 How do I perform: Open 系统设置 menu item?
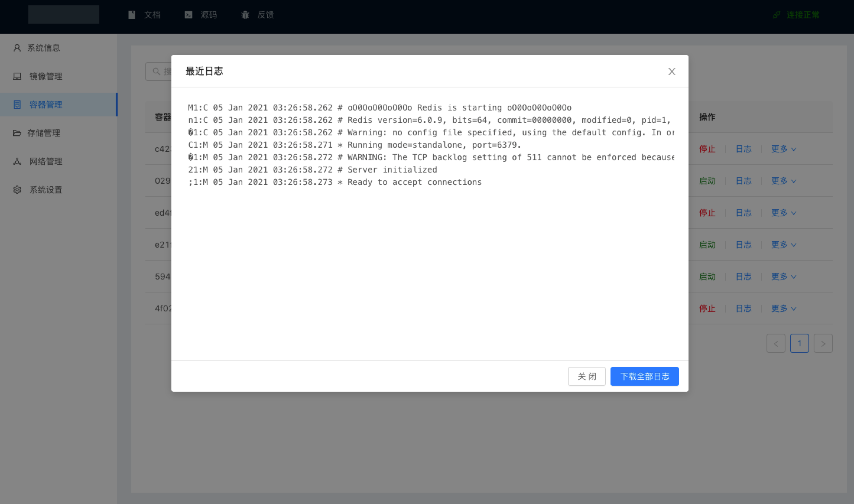click(x=46, y=189)
